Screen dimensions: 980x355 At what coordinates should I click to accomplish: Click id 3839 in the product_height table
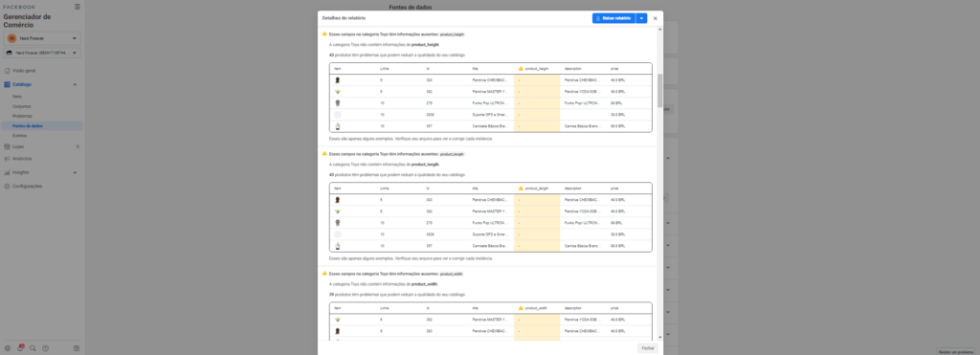(430, 115)
